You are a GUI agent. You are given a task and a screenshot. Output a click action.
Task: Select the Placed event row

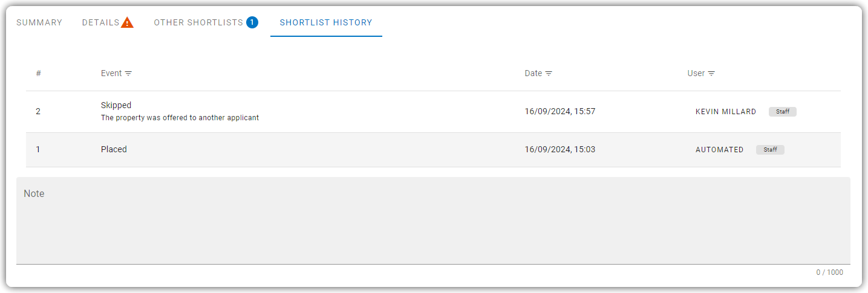[x=433, y=150]
